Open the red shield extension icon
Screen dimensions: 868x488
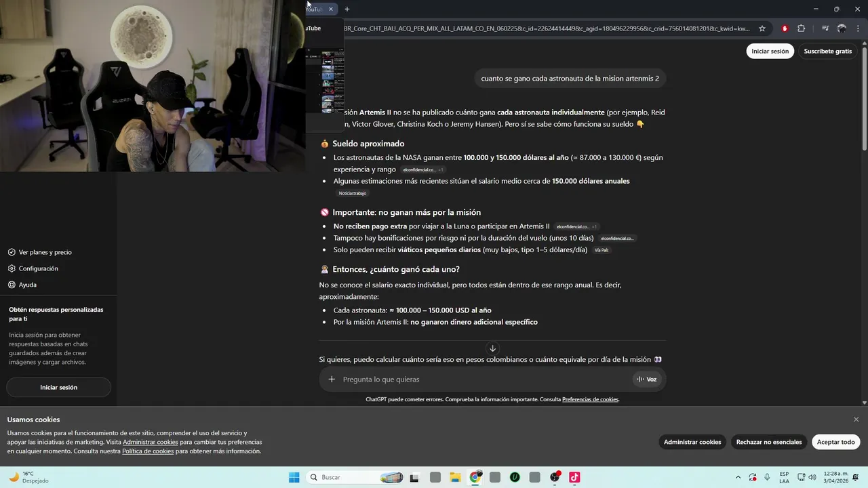click(x=785, y=28)
